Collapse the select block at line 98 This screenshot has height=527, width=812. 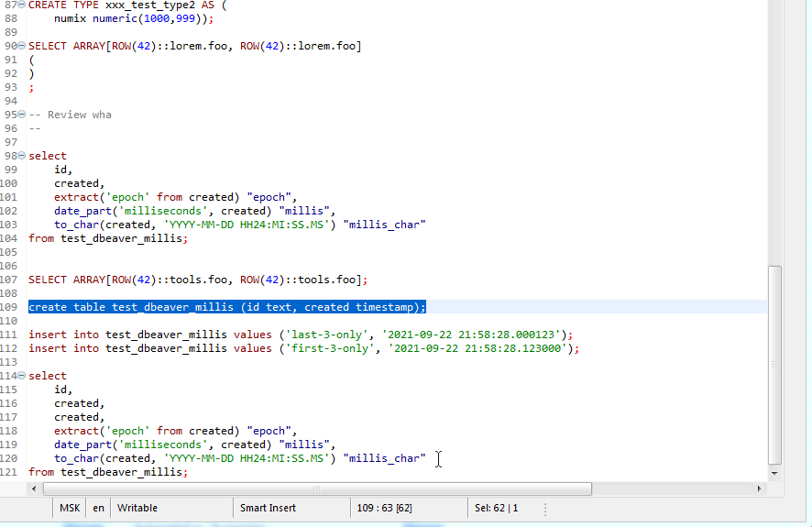pos(22,155)
